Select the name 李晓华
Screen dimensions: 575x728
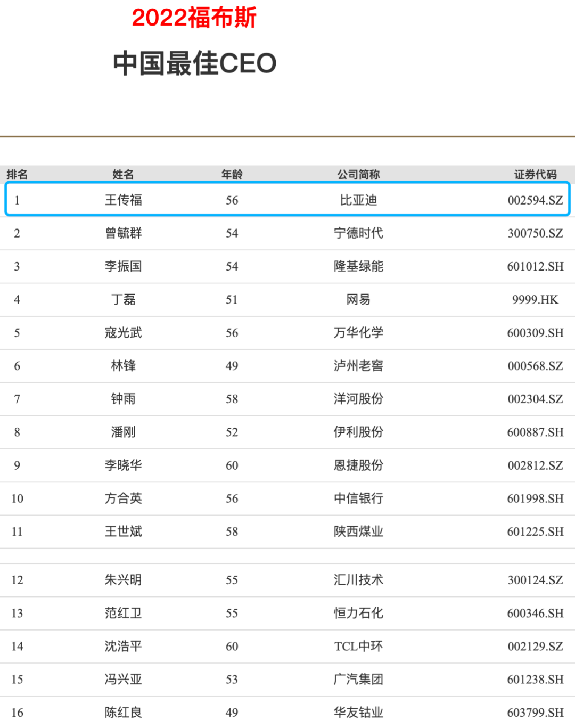click(123, 465)
